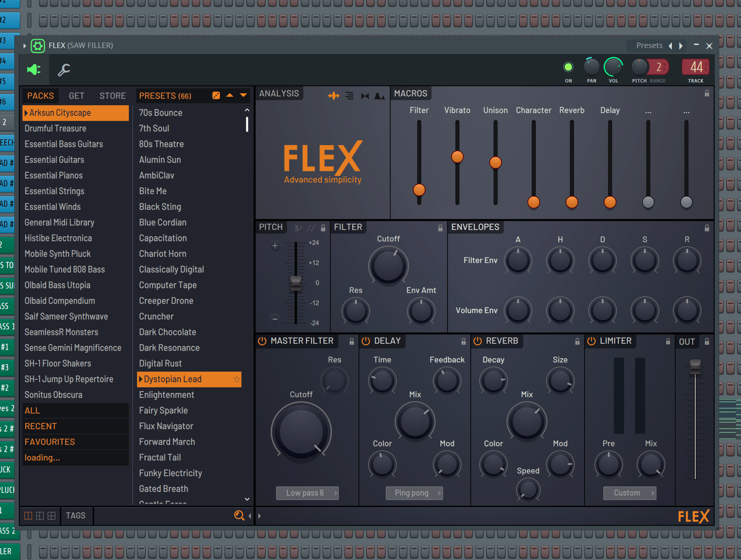Image resolution: width=741 pixels, height=560 pixels.
Task: Select the Olbaid Compendium pack
Action: click(76, 301)
